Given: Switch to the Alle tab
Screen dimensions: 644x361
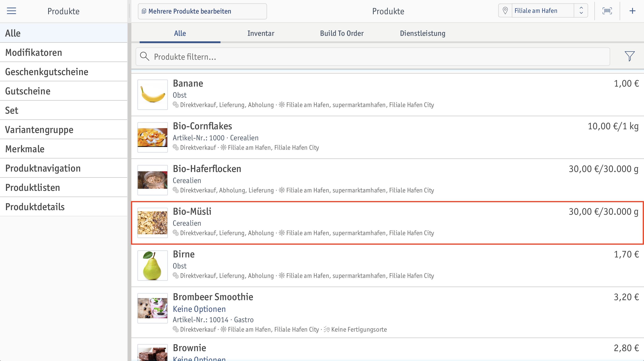Looking at the screenshot, I should [x=180, y=33].
